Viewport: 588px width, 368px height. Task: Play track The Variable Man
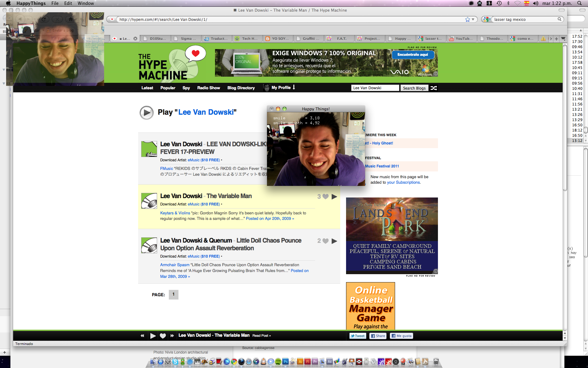334,197
